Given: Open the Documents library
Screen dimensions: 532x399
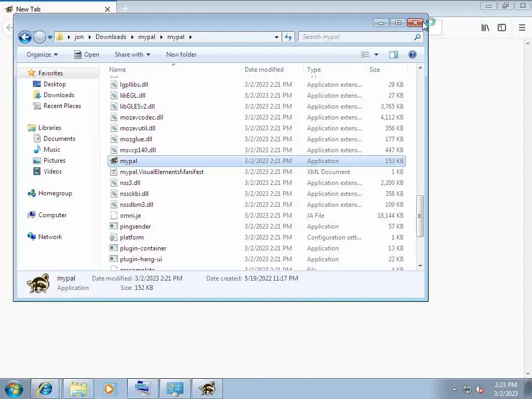Looking at the screenshot, I should click(x=59, y=139).
